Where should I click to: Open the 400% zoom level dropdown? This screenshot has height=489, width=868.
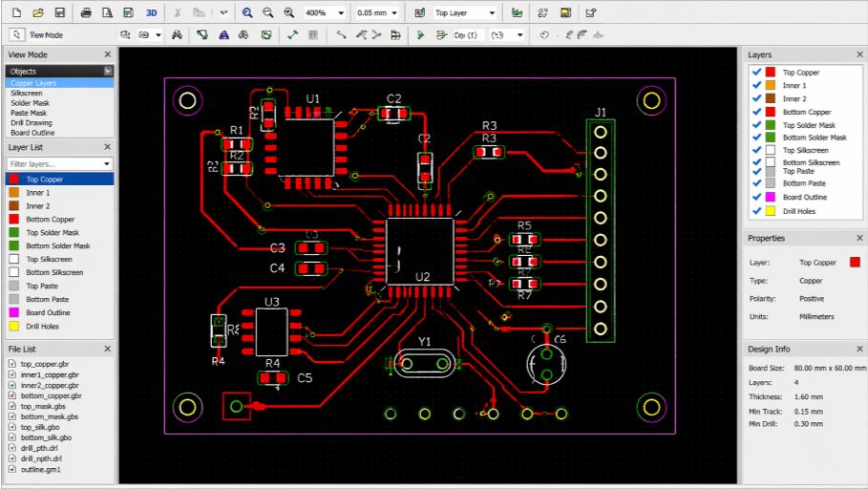coord(341,13)
